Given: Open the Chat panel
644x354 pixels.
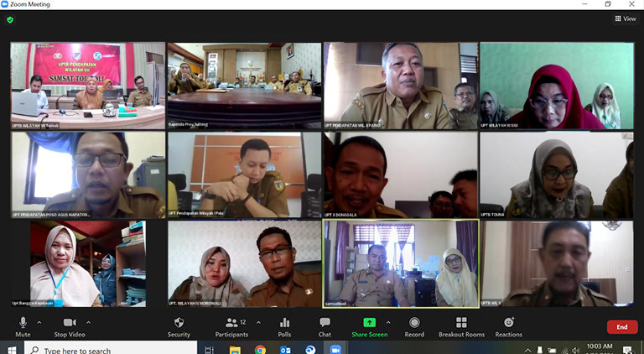Looking at the screenshot, I should point(325,325).
